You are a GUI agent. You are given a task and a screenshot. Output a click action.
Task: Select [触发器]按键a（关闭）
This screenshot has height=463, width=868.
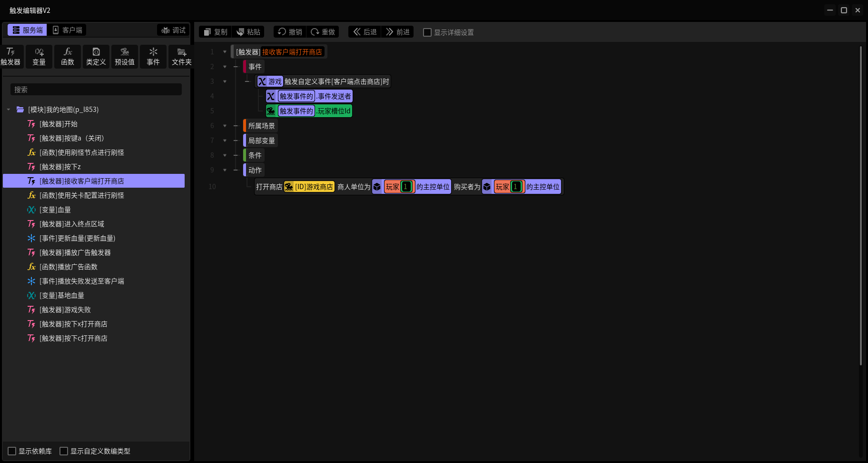click(94, 138)
